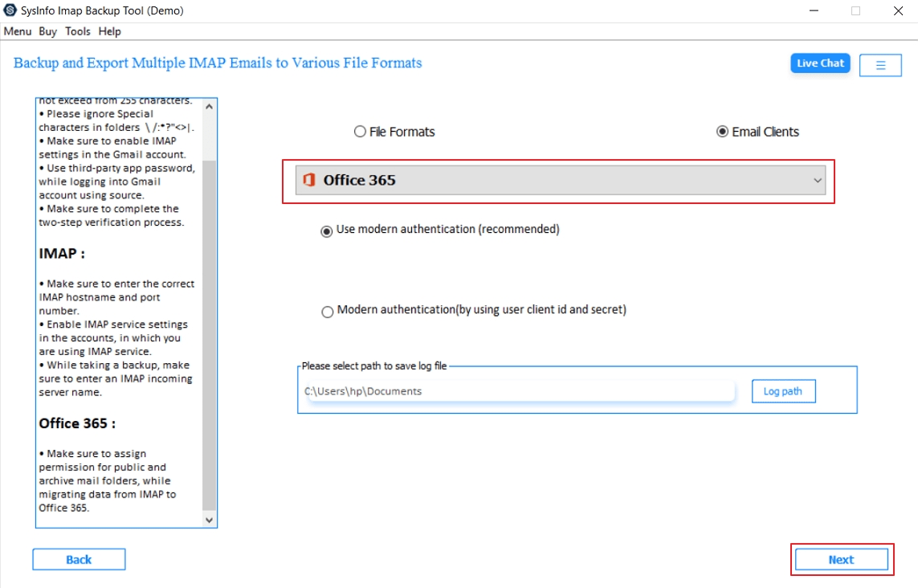Open the Buy menu
Viewport: 918px width, 588px height.
coord(48,31)
